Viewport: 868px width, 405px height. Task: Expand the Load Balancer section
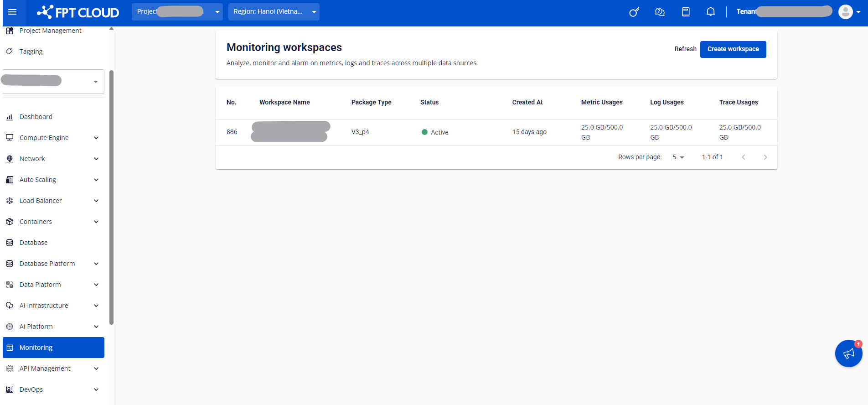pos(52,201)
